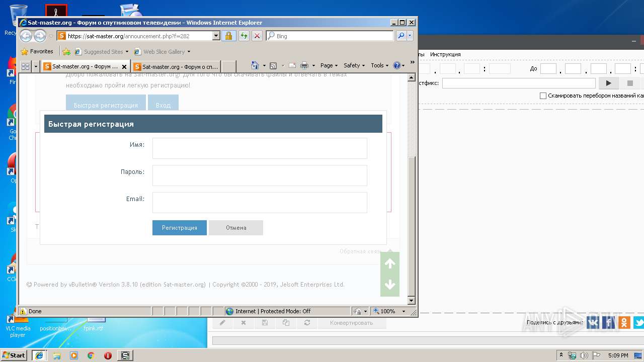
Task: Open 'Инструкция' menu in the background window
Action: click(x=445, y=54)
